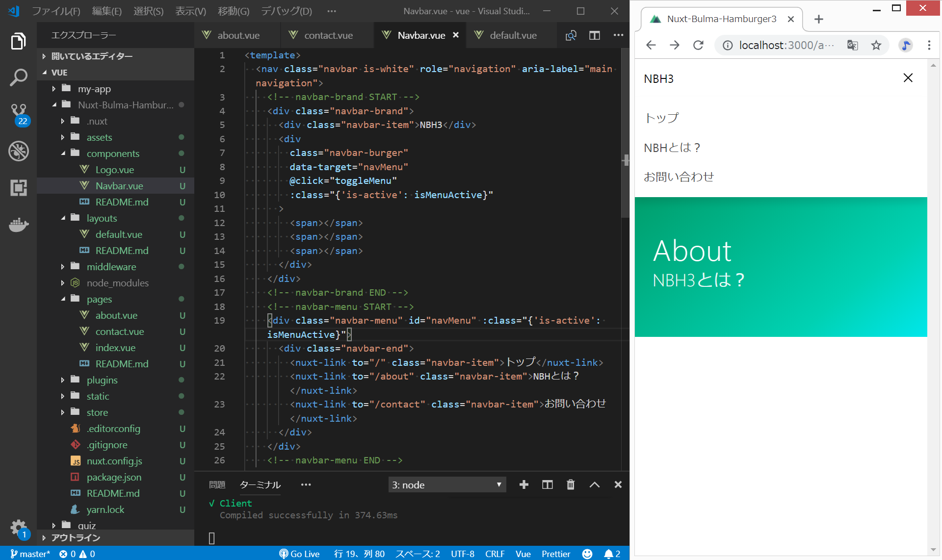Click the split editor icon
This screenshot has width=942, height=560.
[x=594, y=35]
